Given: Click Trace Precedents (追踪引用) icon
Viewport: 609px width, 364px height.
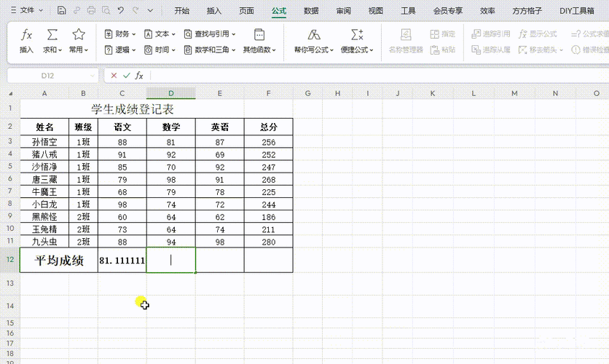Looking at the screenshot, I should pos(476,34).
